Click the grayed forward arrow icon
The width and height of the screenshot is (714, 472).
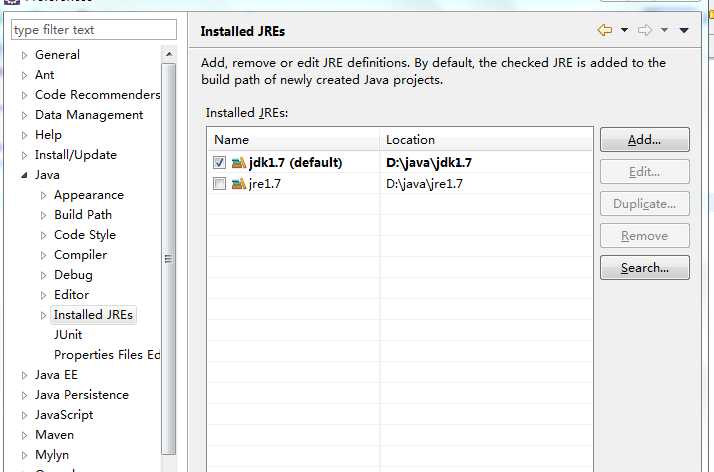(645, 30)
